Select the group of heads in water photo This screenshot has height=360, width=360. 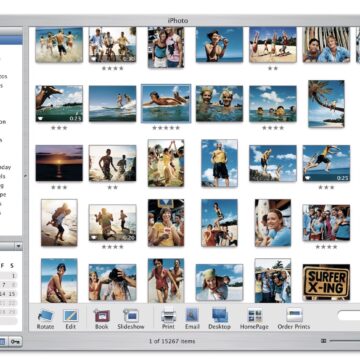[273, 103]
